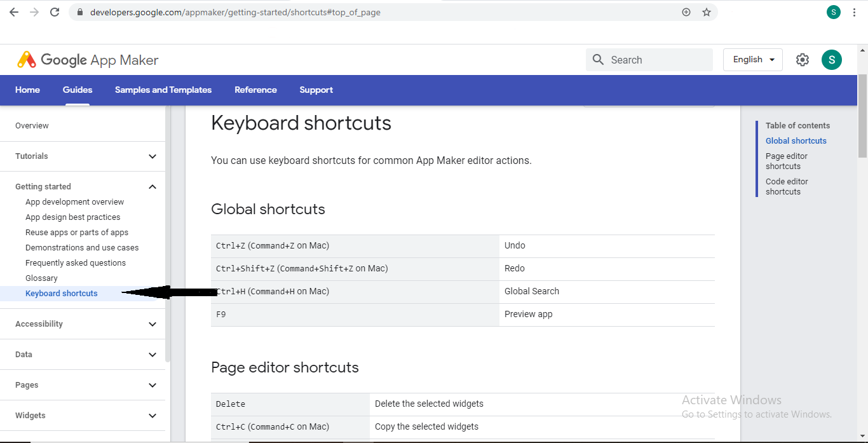
Task: Open Google account avatar in header
Action: click(x=832, y=60)
